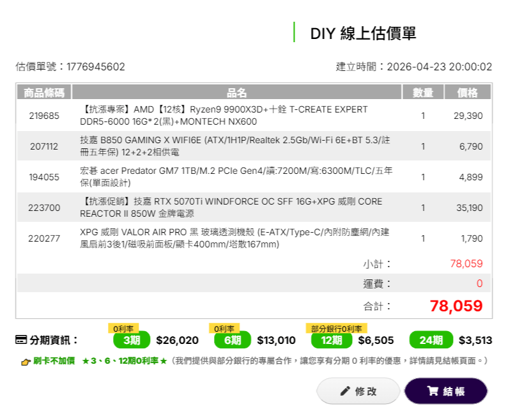Image resolution: width=508 pixels, height=420 pixels.
Task: Click the $3,513 installment amount
Action: point(475,340)
